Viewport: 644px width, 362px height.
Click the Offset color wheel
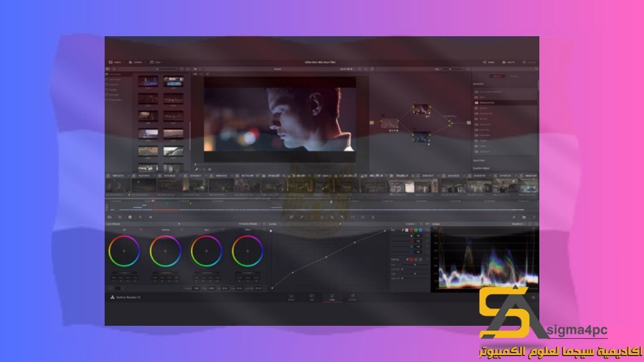(248, 251)
